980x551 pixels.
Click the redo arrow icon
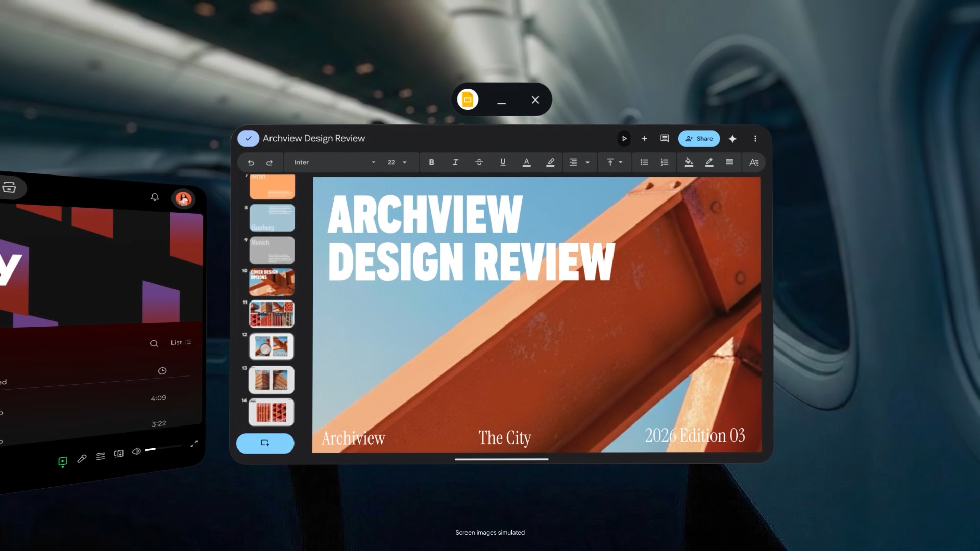click(x=269, y=162)
